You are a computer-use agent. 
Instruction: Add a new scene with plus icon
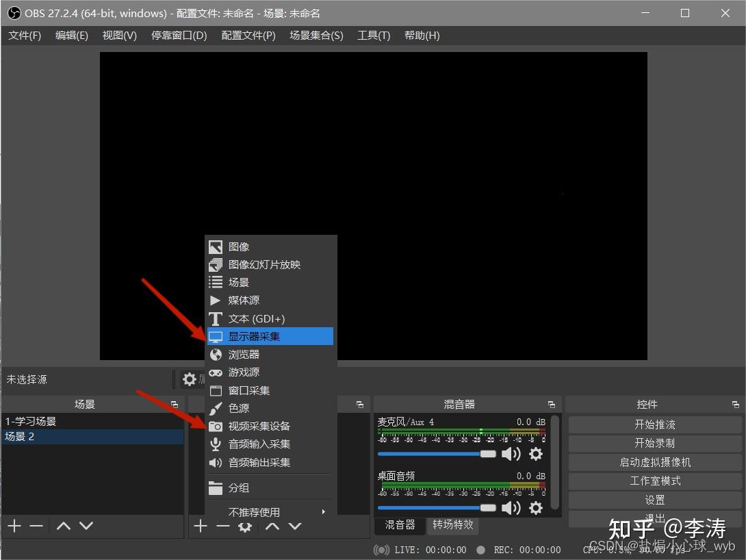tap(15, 526)
